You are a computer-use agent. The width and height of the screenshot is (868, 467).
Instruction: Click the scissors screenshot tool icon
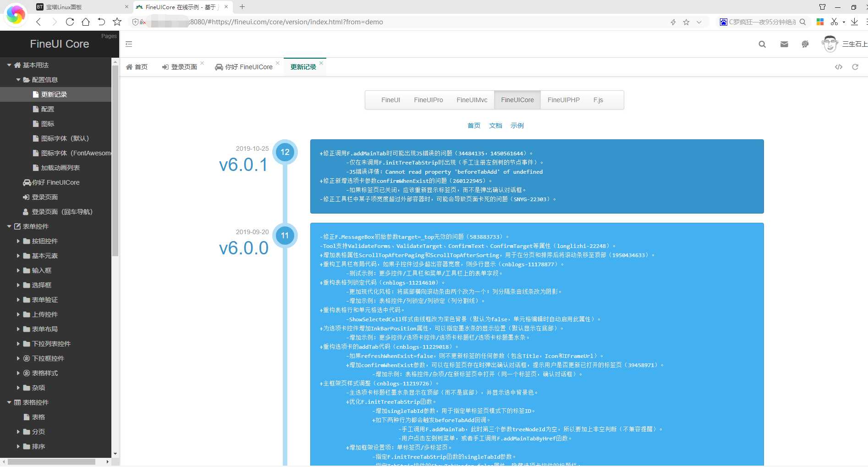(834, 22)
